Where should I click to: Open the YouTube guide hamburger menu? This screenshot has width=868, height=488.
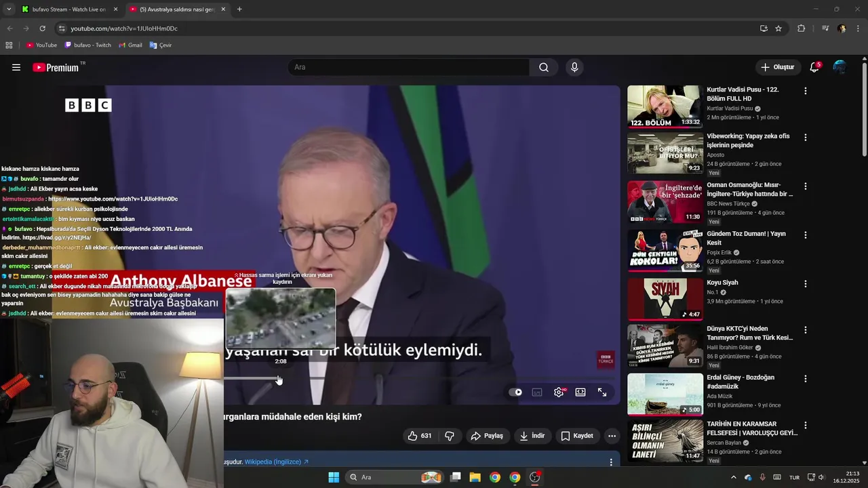click(x=16, y=67)
